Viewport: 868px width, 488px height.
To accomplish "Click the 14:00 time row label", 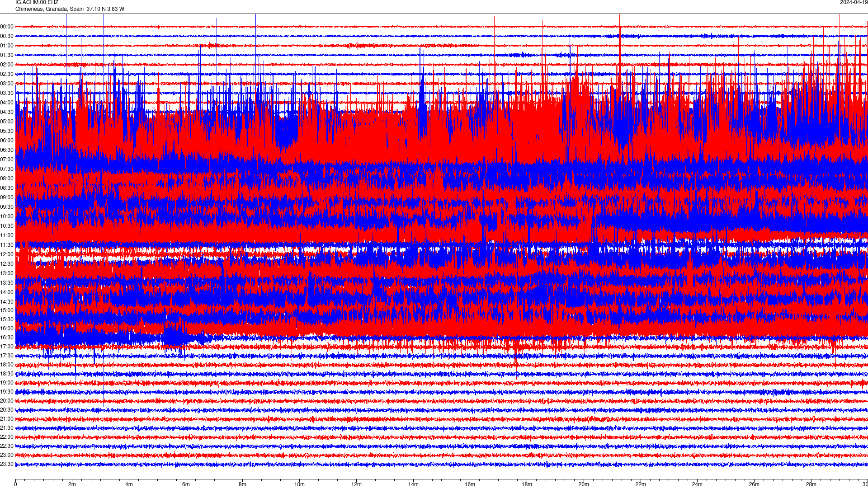I will [x=7, y=292].
